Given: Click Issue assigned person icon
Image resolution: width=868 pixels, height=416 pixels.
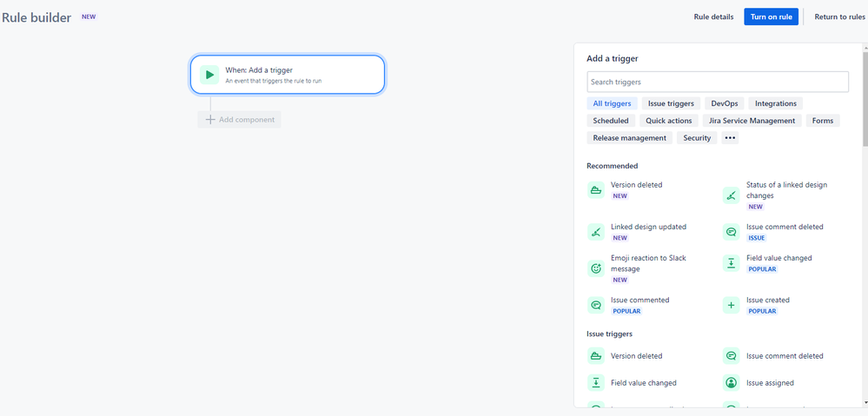Looking at the screenshot, I should [732, 382].
